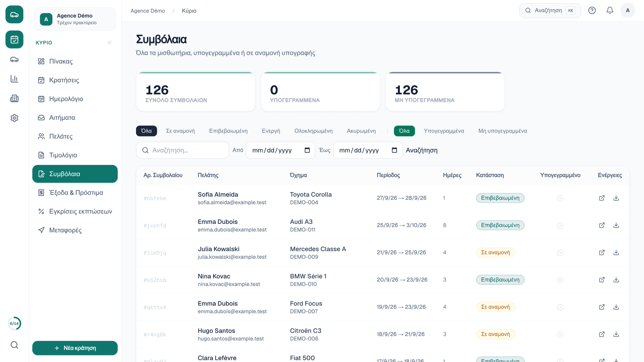Filter by Επιβεβαιωμένη status

tap(228, 131)
